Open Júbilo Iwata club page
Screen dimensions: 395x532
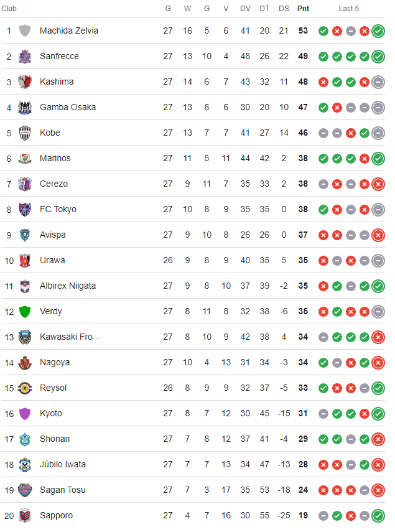point(63,464)
